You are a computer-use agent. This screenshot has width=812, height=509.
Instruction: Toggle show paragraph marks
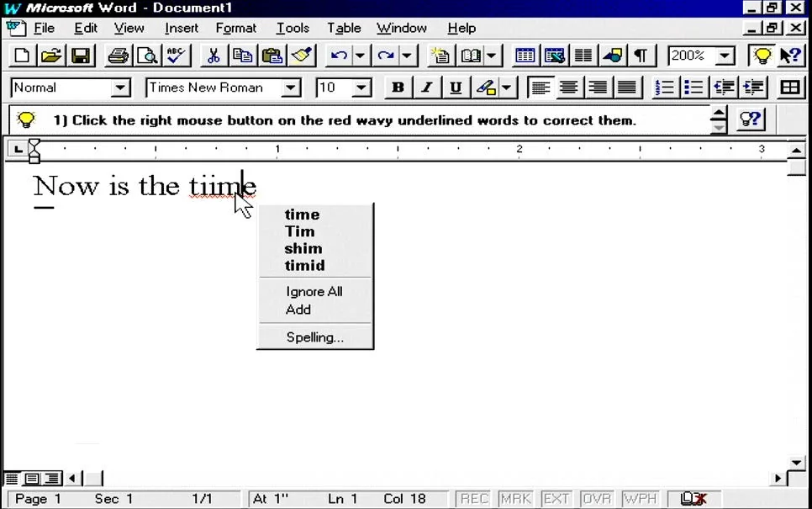click(x=641, y=56)
